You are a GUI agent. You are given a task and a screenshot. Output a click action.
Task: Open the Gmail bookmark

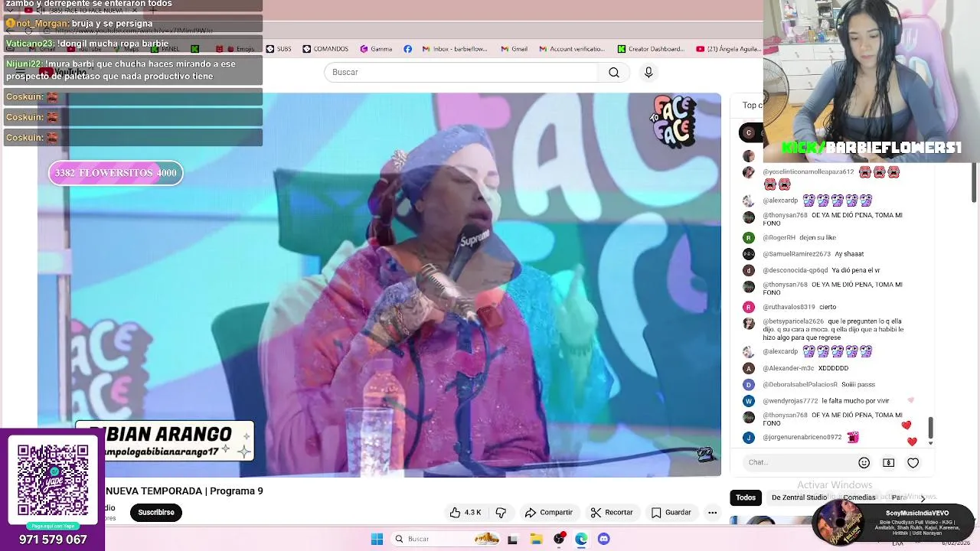[514, 49]
